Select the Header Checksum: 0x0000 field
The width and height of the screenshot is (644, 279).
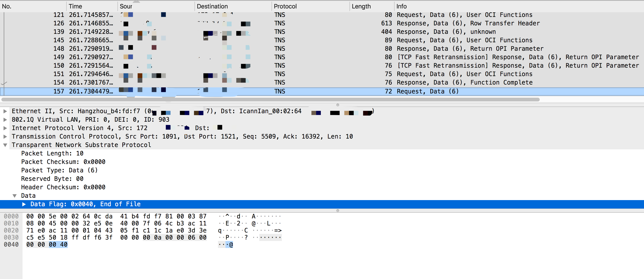tap(63, 187)
